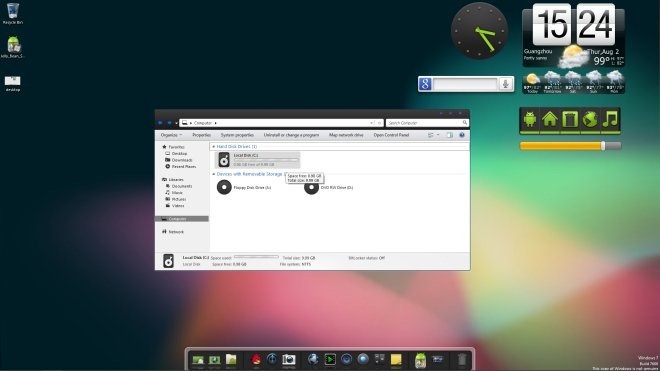Collapse the Hard Disk Drives group

click(213, 147)
